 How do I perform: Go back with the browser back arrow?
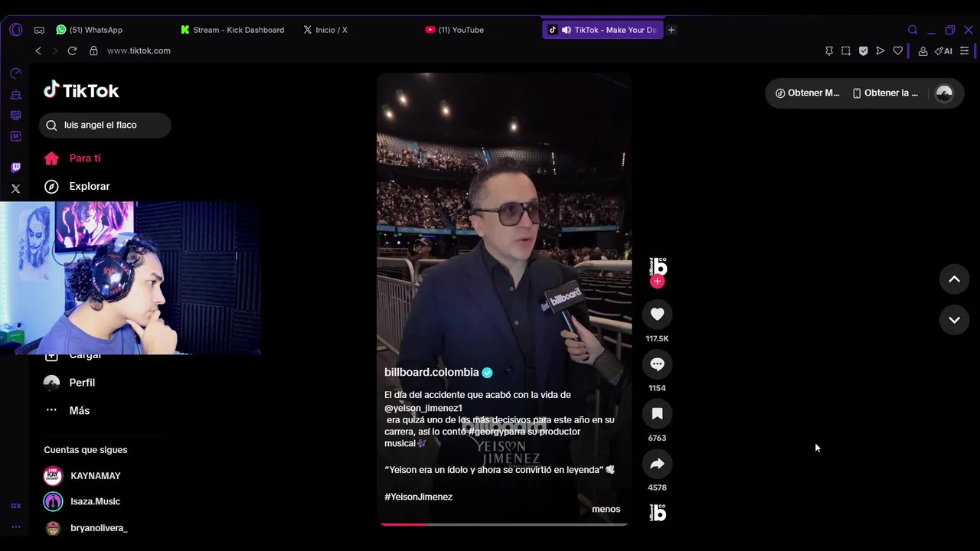click(38, 51)
